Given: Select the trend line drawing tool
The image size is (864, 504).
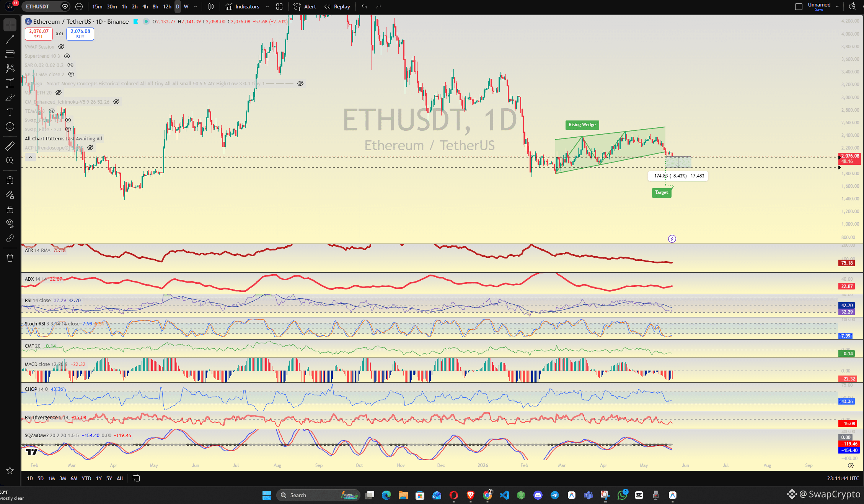Looking at the screenshot, I should [10, 39].
